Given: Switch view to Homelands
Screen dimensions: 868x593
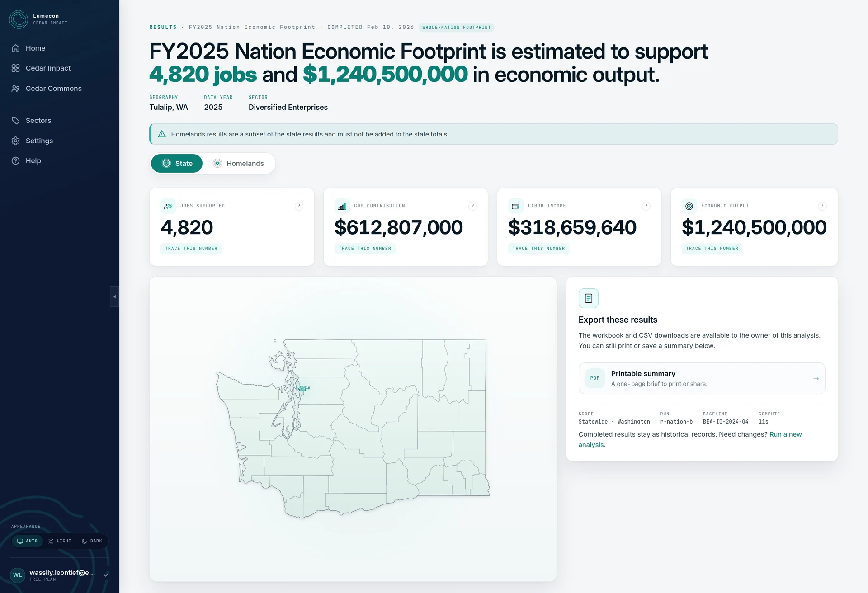Looking at the screenshot, I should coord(239,164).
